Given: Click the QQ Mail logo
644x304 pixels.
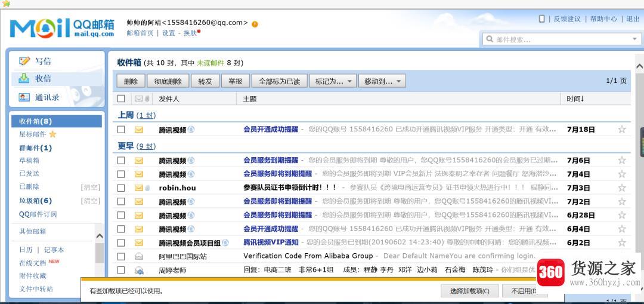Looking at the screenshot, I should pyautogui.click(x=62, y=27).
